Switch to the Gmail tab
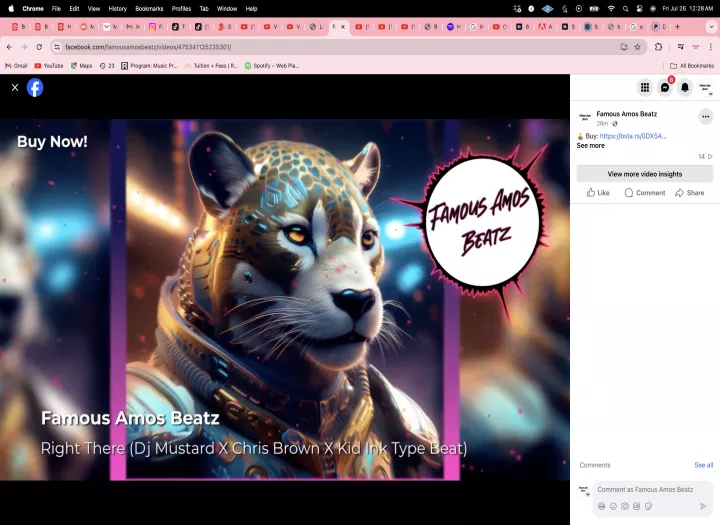 pyautogui.click(x=132, y=27)
